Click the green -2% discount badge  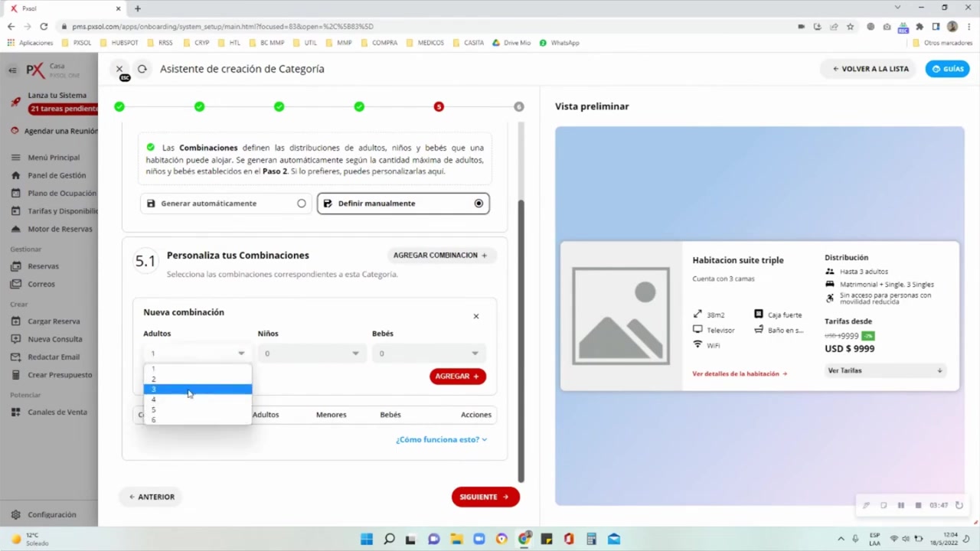pyautogui.click(x=868, y=335)
